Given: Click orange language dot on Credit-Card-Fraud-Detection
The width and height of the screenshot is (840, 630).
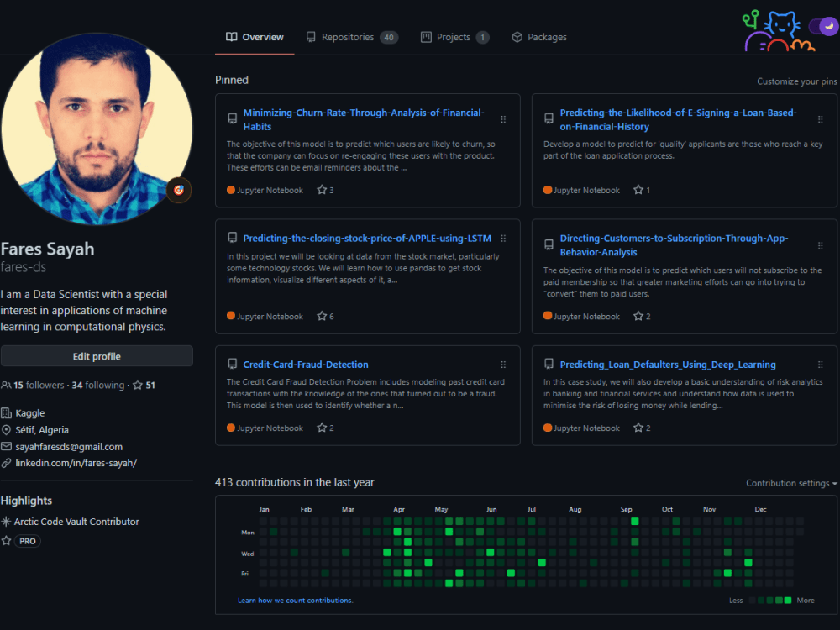Looking at the screenshot, I should click(231, 428).
